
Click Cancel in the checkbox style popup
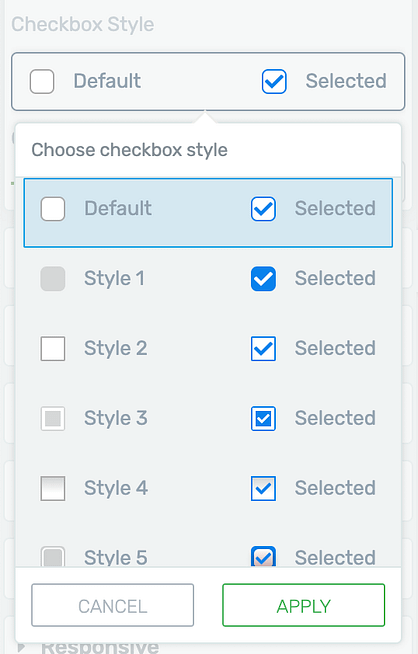(113, 605)
